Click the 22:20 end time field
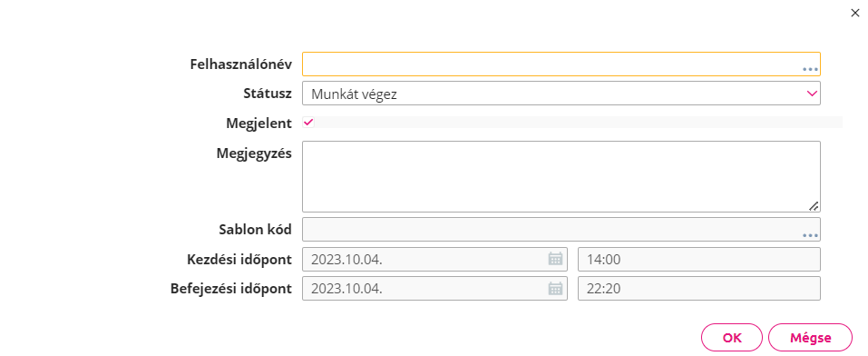This screenshot has height=356, width=868. point(698,289)
